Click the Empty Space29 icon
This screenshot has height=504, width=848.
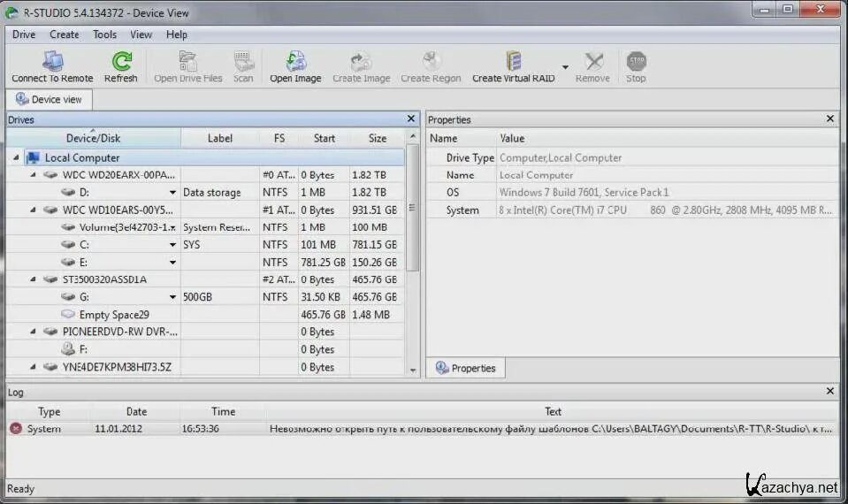pyautogui.click(x=67, y=314)
